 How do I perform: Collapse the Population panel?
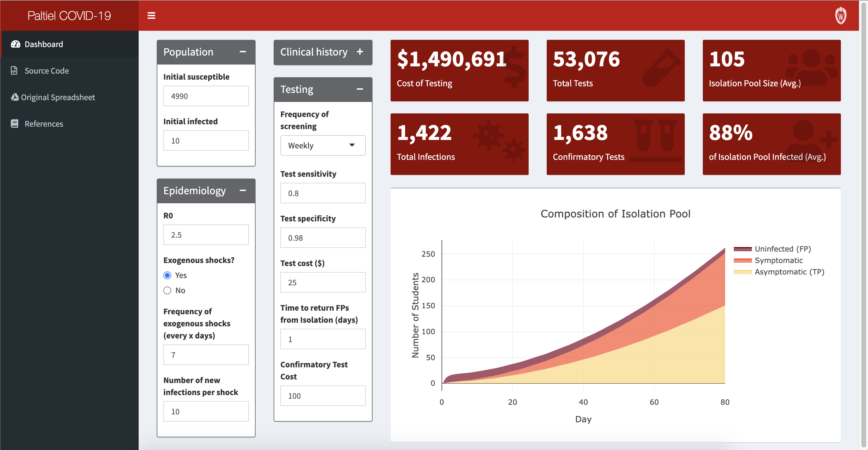[x=243, y=52]
